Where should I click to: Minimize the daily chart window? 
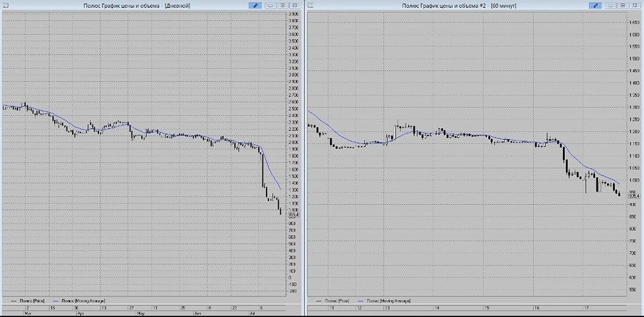[270, 5]
